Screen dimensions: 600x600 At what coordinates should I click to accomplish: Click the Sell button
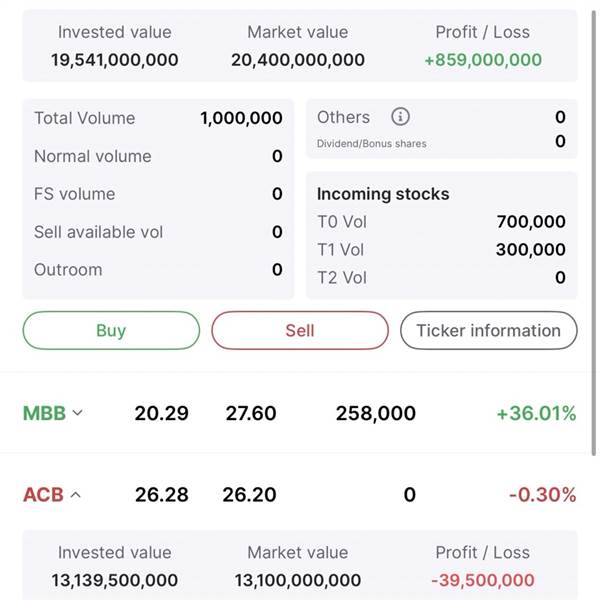(x=300, y=330)
